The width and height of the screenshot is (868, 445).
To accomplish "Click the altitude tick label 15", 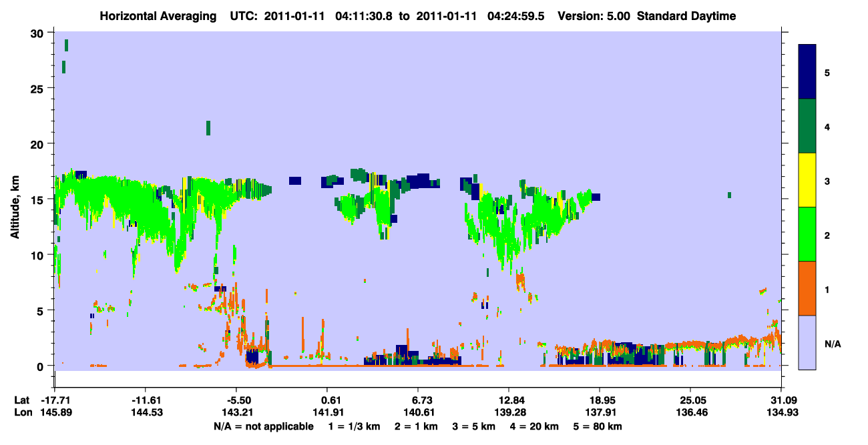I will click(39, 199).
